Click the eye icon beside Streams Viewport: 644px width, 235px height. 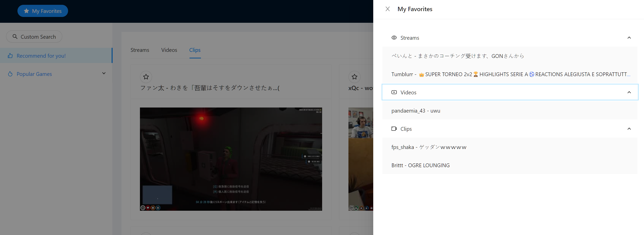(394, 38)
